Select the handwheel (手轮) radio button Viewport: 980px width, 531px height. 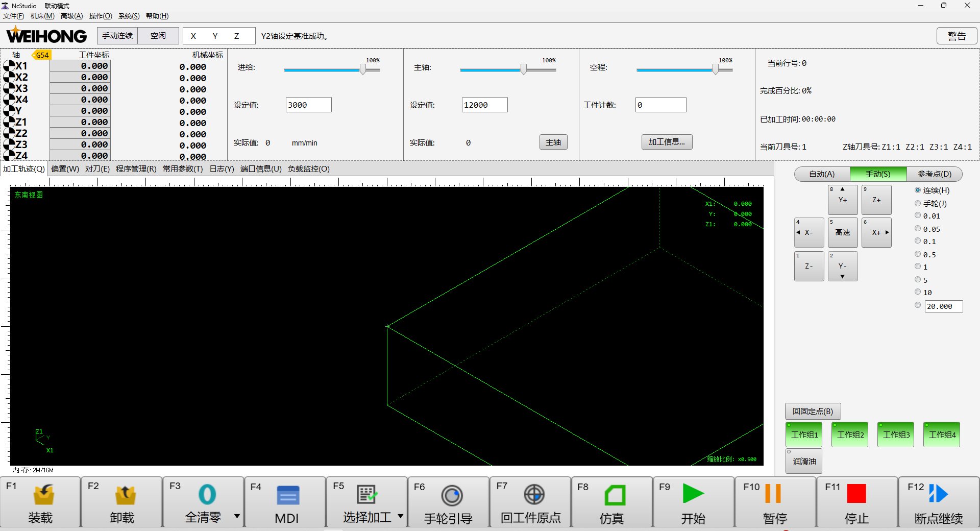[918, 203]
